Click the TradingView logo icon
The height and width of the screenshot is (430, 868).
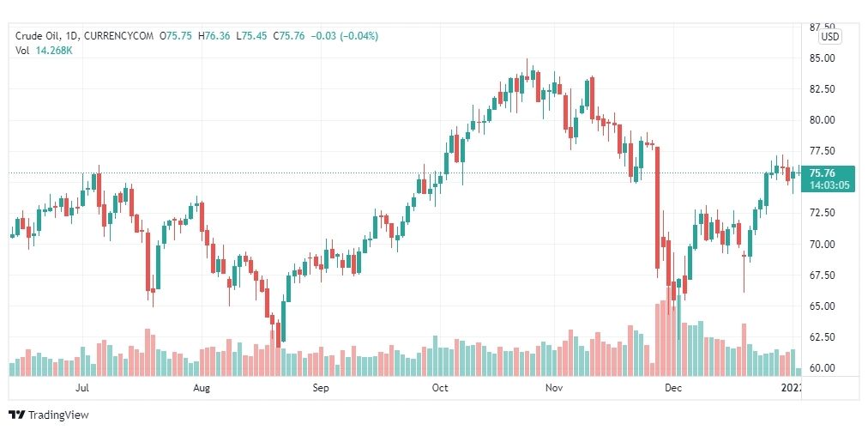[x=17, y=415]
